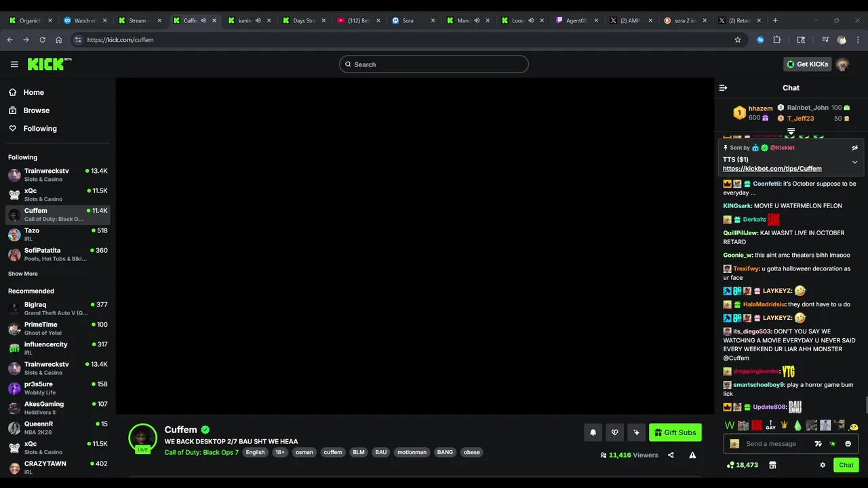The image size is (868, 488).
Task: Click the obese tag
Action: [471, 452]
